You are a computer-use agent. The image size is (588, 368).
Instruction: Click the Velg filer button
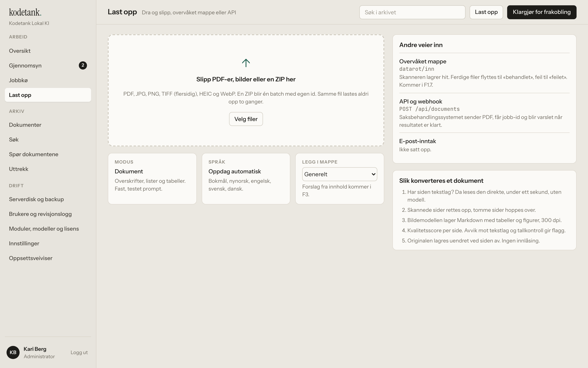pyautogui.click(x=246, y=119)
